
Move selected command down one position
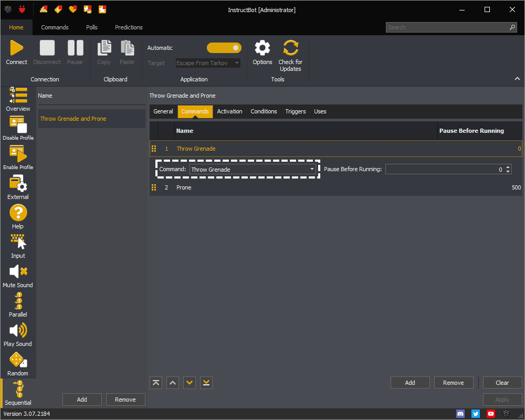(190, 383)
